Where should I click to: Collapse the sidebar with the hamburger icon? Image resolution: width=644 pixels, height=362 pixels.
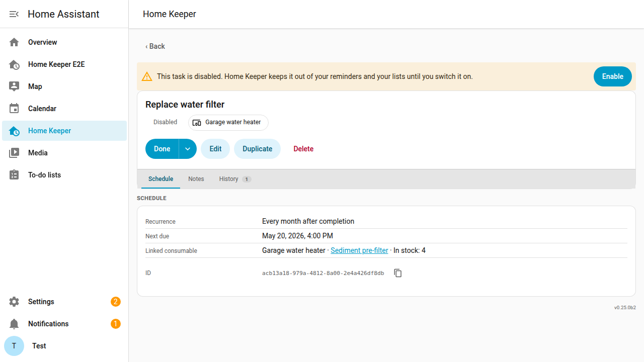coord(14,14)
